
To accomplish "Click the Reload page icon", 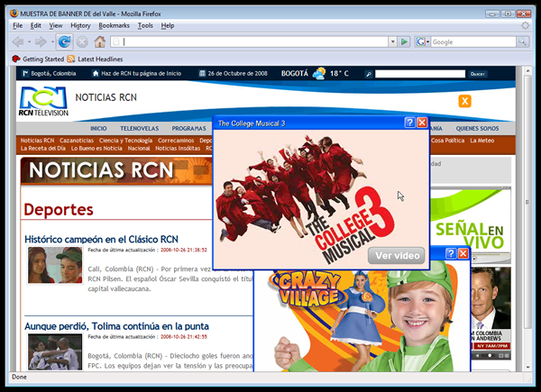I will (x=64, y=41).
